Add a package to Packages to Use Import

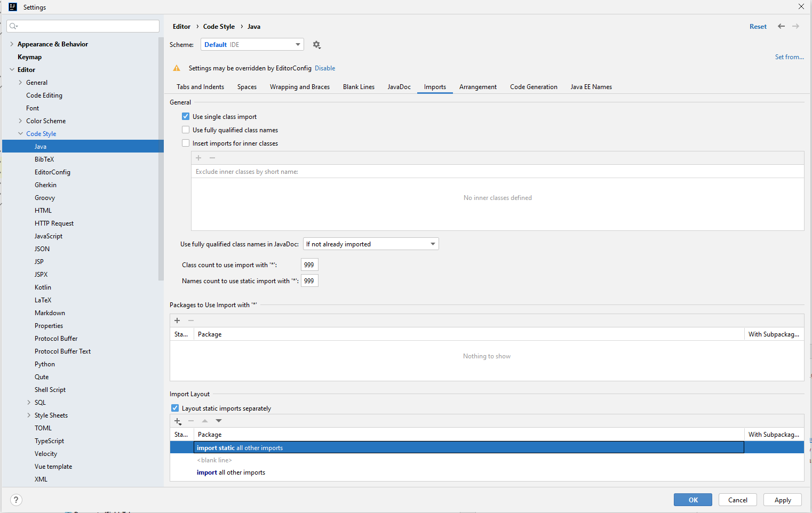tap(177, 320)
